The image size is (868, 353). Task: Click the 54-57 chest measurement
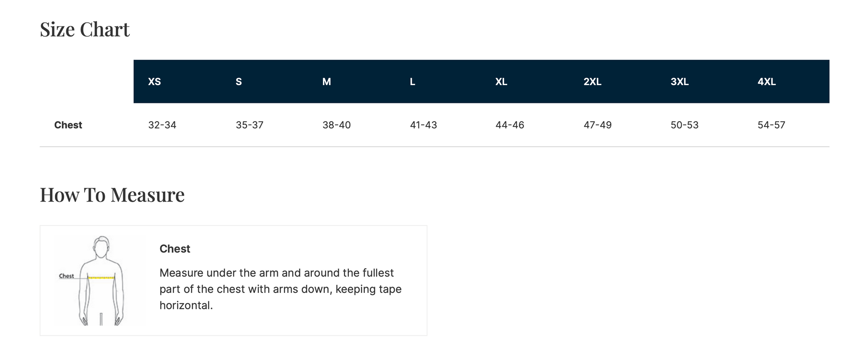771,125
